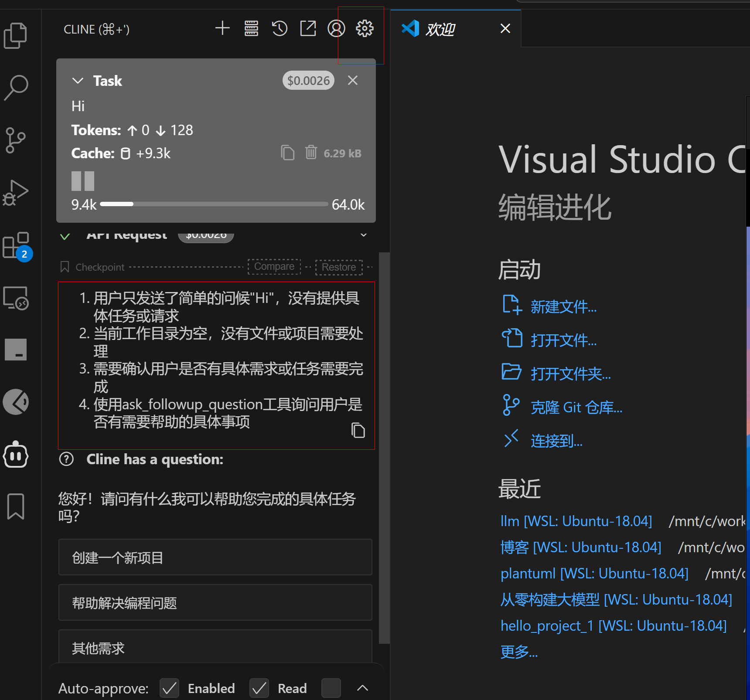Choose the 帮助解决编程问题 option
750x700 pixels.
pyautogui.click(x=215, y=603)
